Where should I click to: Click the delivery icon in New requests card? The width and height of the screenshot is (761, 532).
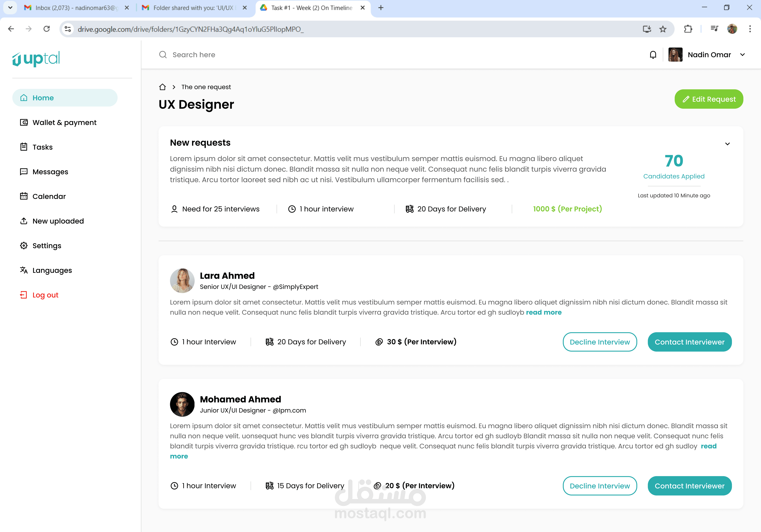pyautogui.click(x=410, y=209)
